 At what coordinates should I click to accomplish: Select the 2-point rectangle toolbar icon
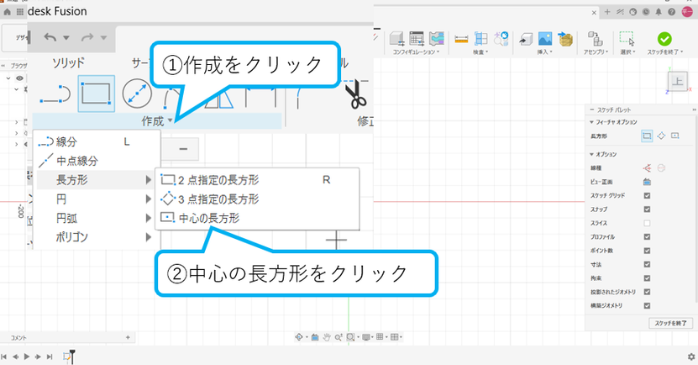pos(96,93)
